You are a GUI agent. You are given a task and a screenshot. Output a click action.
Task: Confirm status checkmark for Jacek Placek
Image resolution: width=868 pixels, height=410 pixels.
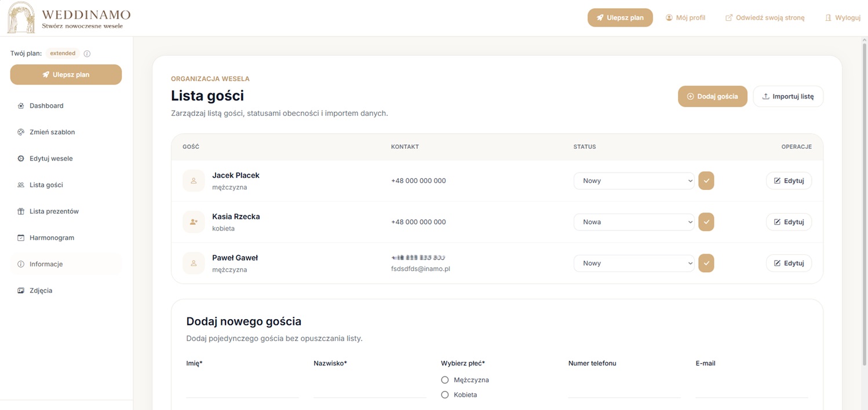pos(706,181)
